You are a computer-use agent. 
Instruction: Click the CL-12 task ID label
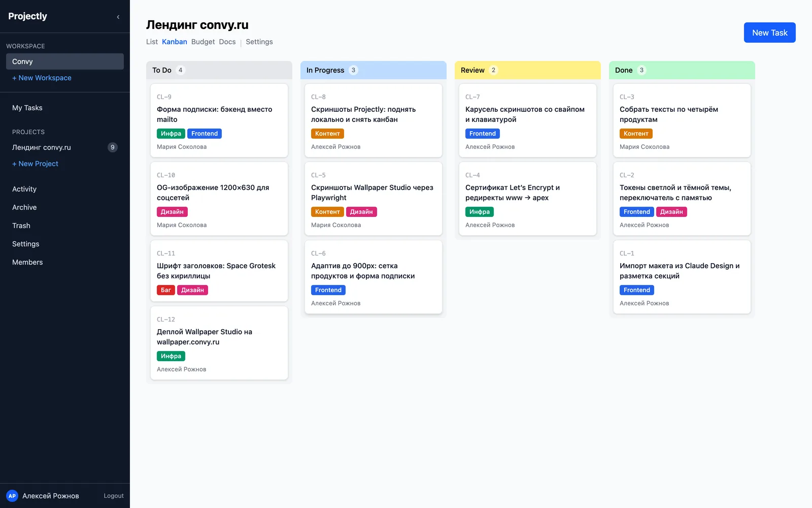pos(166,320)
